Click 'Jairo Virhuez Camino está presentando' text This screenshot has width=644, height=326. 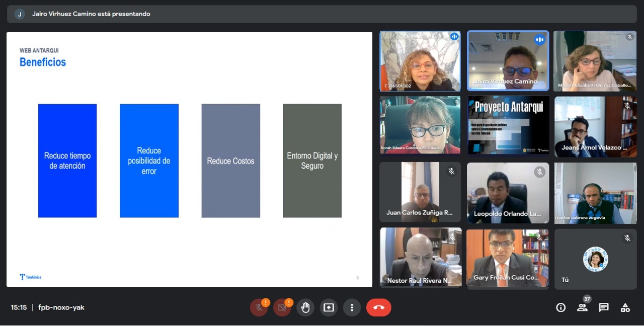click(91, 14)
